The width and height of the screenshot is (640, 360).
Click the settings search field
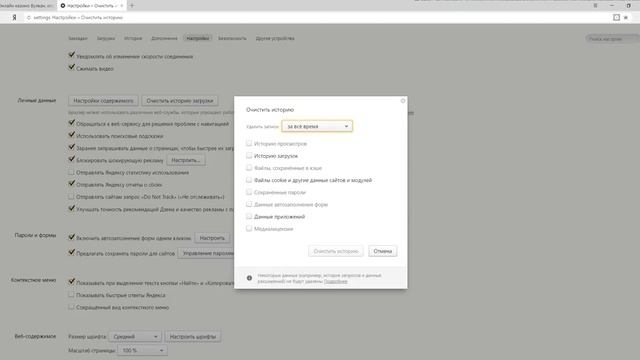pos(612,39)
